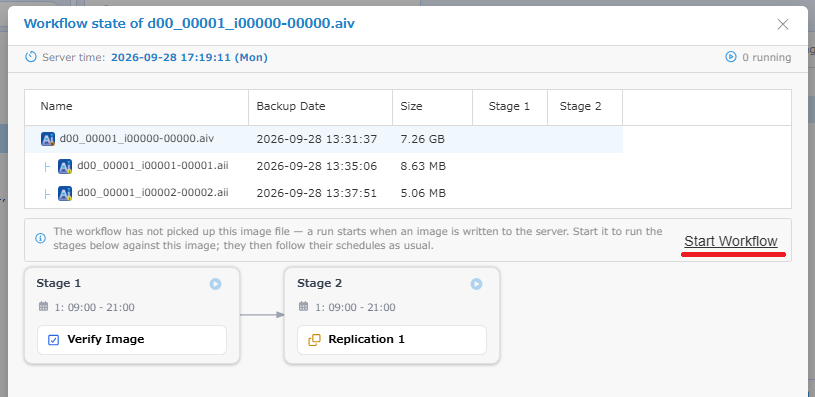Click the server time value 2026-09-28 17:19:11 (Mon)

[189, 57]
